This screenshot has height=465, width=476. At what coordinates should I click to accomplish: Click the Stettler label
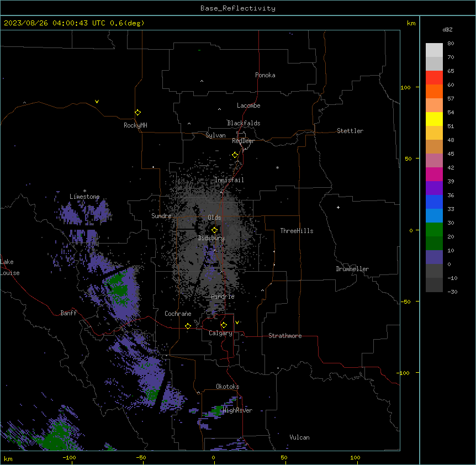pyautogui.click(x=350, y=131)
